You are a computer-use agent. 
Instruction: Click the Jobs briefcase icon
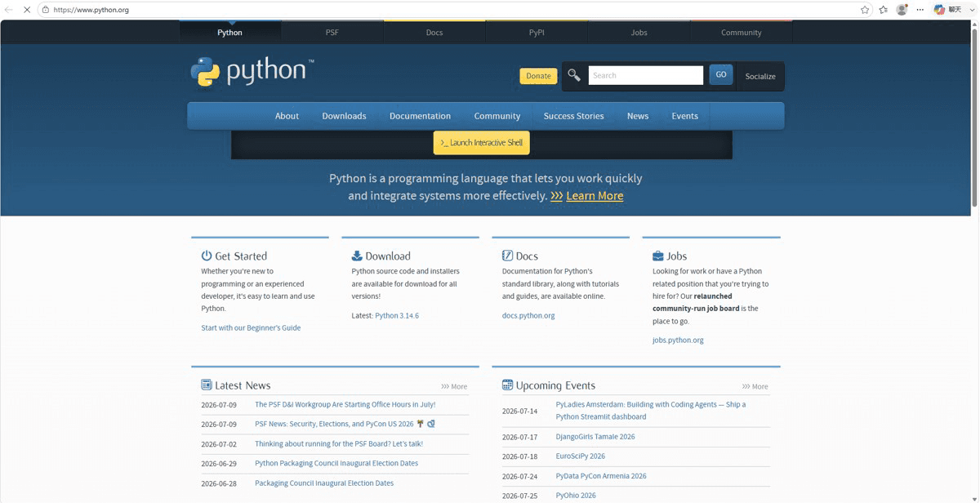point(657,256)
